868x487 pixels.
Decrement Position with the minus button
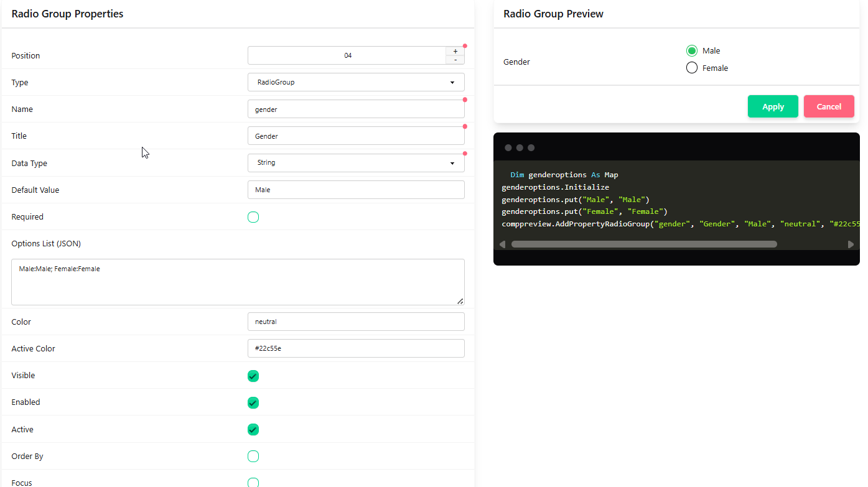455,60
